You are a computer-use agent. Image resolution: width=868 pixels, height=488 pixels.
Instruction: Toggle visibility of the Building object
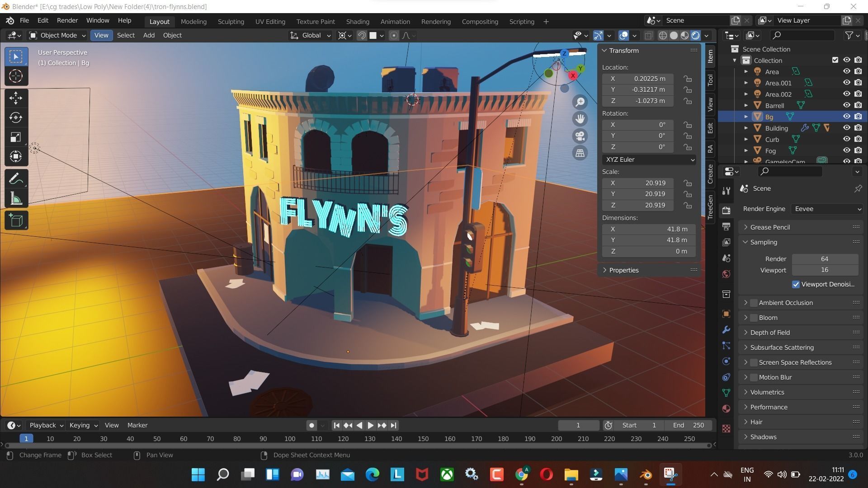coord(846,128)
